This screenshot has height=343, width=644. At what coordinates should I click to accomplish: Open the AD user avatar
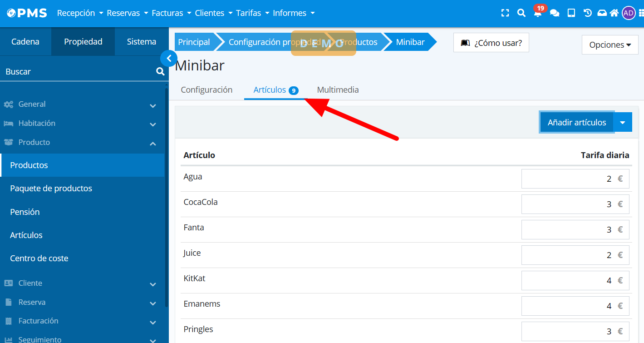click(629, 13)
